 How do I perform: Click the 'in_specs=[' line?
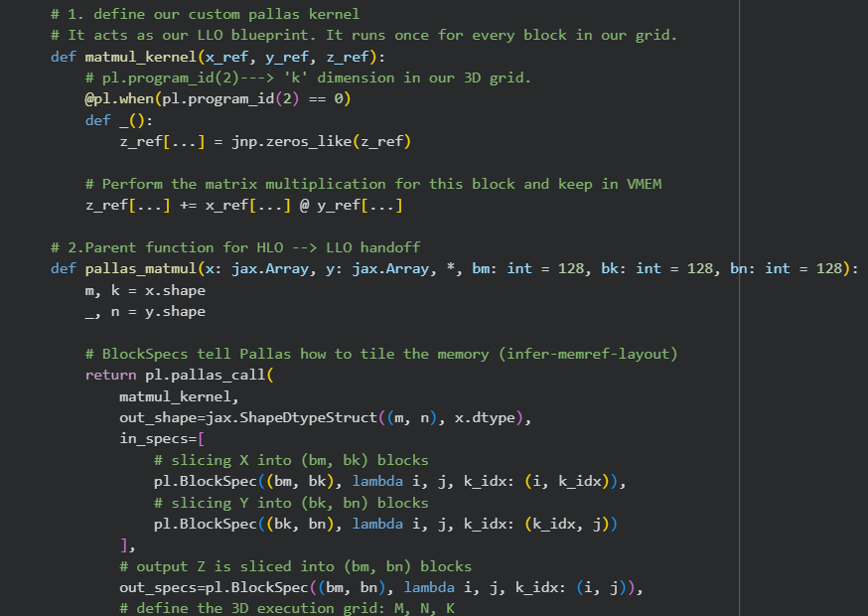point(162,439)
